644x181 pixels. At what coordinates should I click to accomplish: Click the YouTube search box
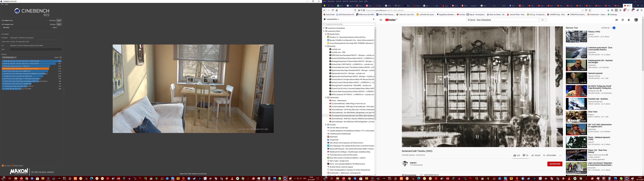point(502,20)
